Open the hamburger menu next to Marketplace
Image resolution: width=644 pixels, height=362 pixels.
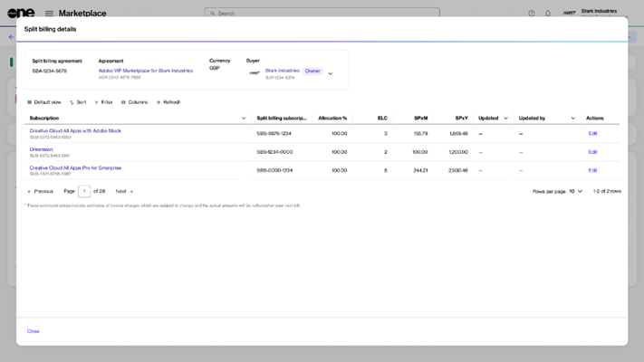tap(49, 14)
